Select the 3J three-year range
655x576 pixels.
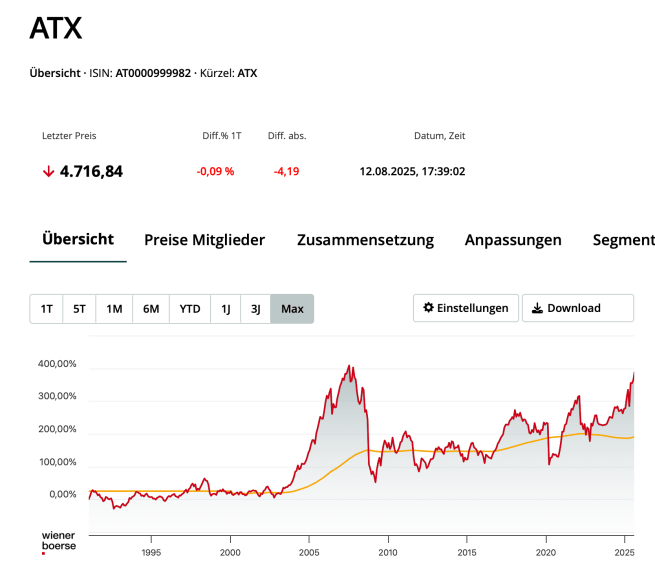click(255, 309)
